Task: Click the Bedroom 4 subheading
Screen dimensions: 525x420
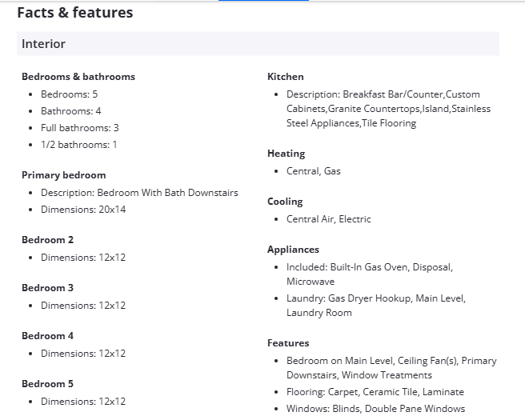Action: [48, 336]
